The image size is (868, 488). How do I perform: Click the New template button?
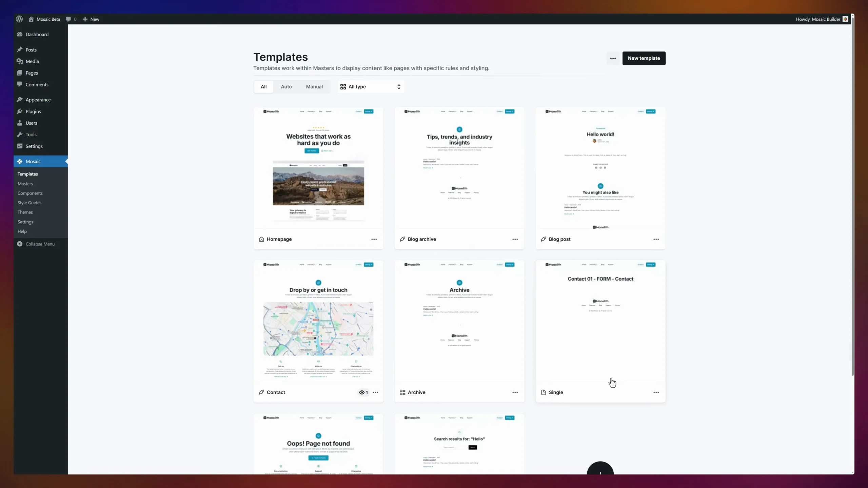644,58
